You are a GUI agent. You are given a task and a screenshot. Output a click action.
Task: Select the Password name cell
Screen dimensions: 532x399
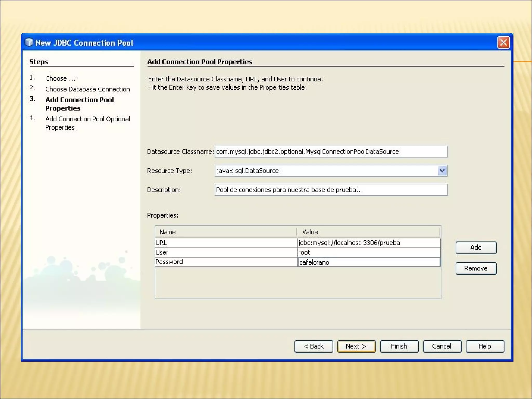[x=226, y=262]
